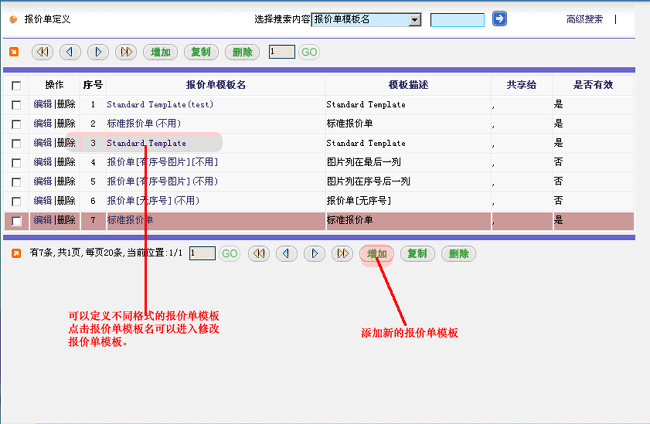This screenshot has height=424, width=650.
Task: Click the top 复制 button
Action: [200, 52]
